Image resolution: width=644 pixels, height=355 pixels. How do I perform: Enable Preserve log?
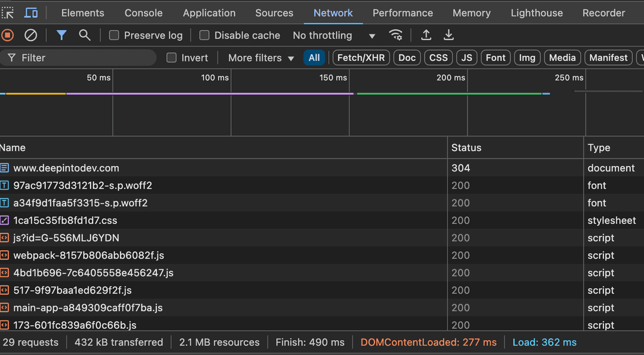(x=113, y=35)
